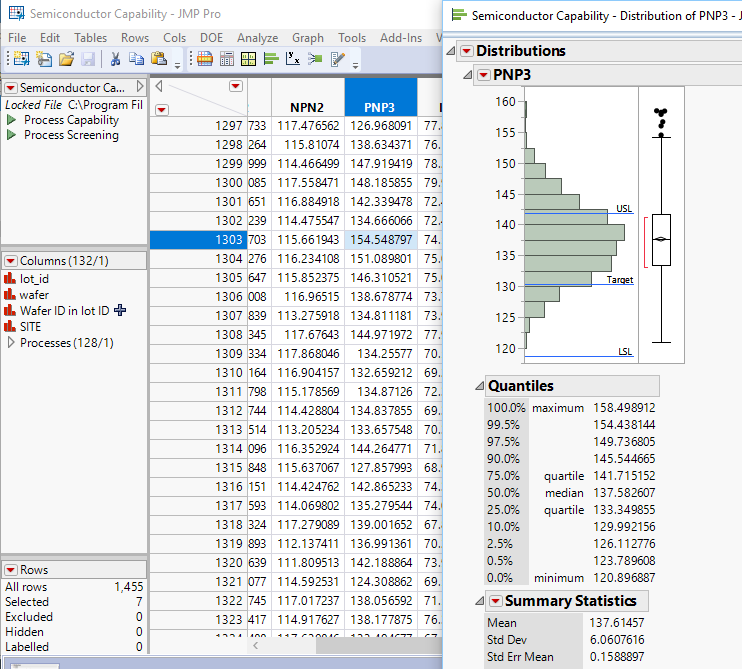742x669 pixels.
Task: Click the Cut scissors icon
Action: pyautogui.click(x=114, y=60)
